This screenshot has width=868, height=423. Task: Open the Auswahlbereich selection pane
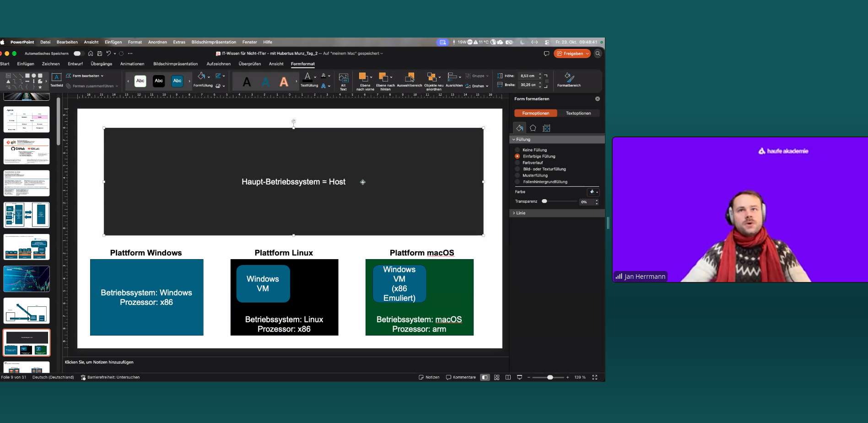click(x=410, y=80)
